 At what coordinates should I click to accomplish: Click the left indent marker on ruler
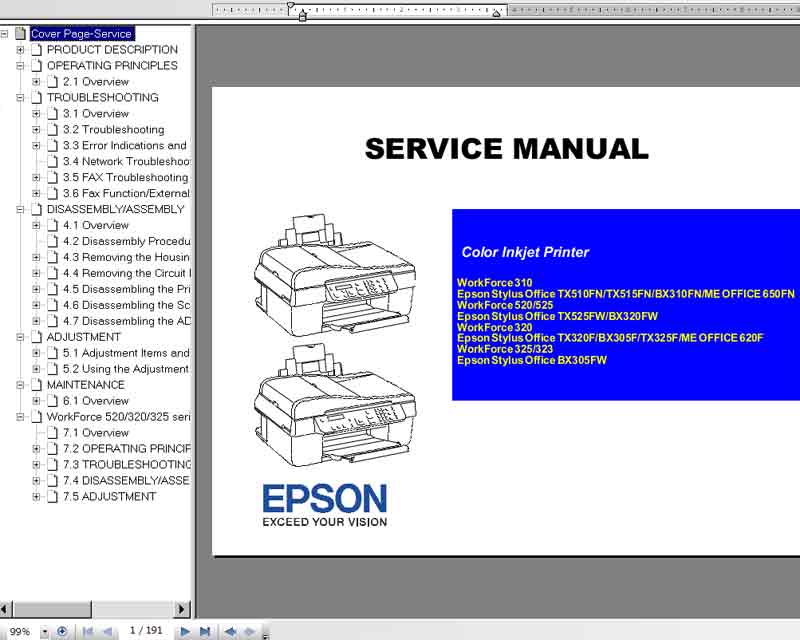303,15
